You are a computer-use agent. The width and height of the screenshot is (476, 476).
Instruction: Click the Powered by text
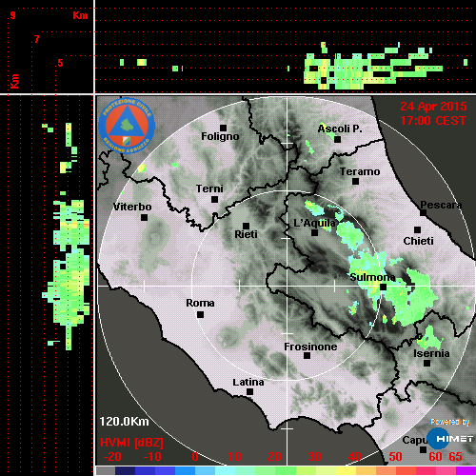(x=450, y=422)
